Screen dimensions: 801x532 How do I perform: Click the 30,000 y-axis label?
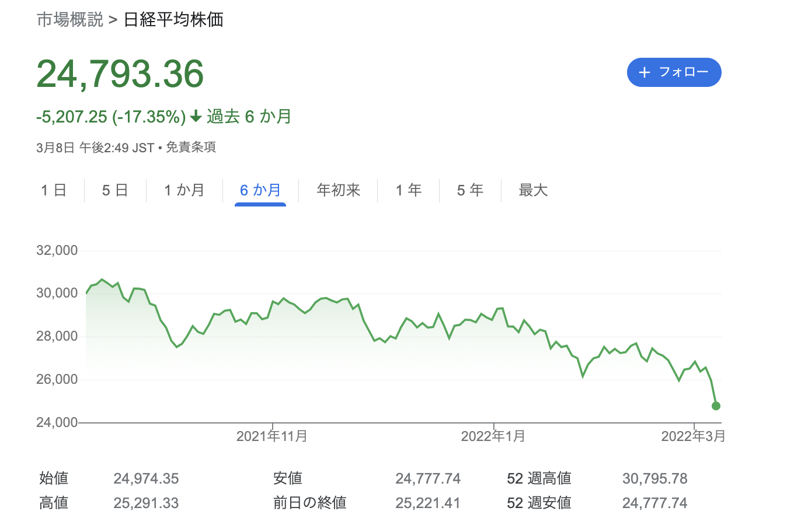pos(57,293)
